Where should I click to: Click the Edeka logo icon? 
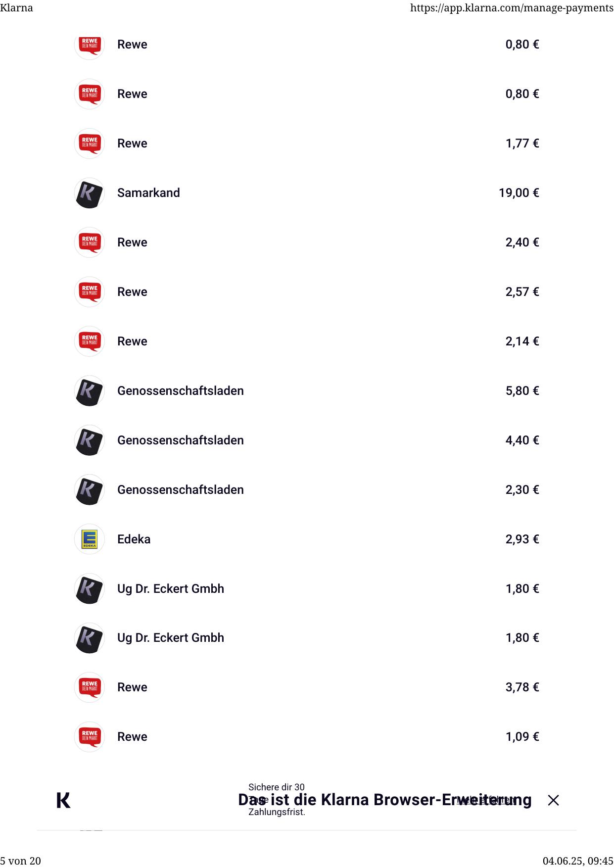coord(89,539)
